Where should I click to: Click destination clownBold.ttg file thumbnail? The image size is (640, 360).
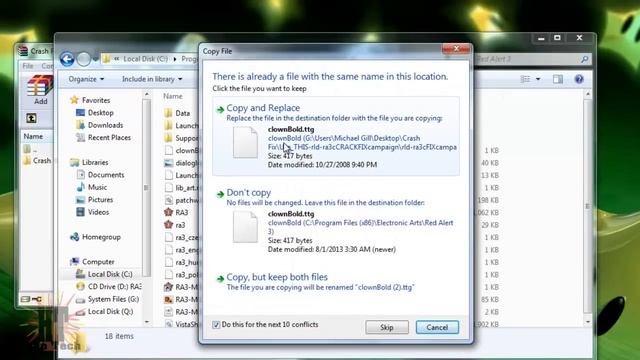[x=245, y=227]
